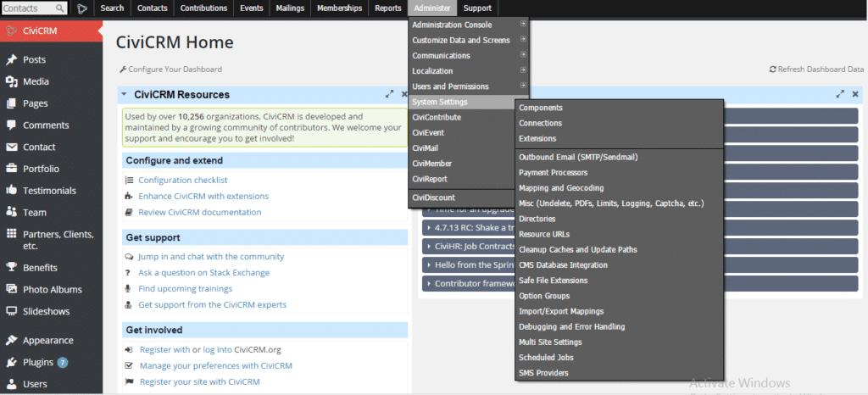Click the Media icon in sidebar
The width and height of the screenshot is (868, 395).
(11, 81)
